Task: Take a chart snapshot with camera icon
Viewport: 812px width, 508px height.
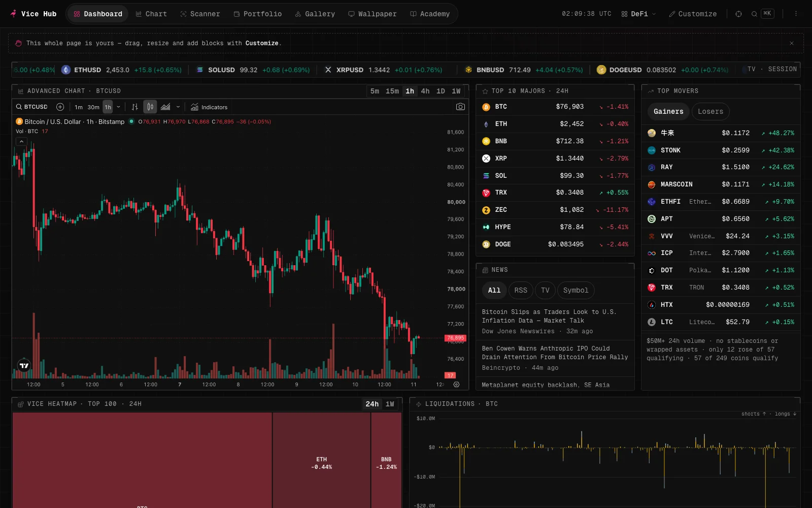Action: [460, 107]
